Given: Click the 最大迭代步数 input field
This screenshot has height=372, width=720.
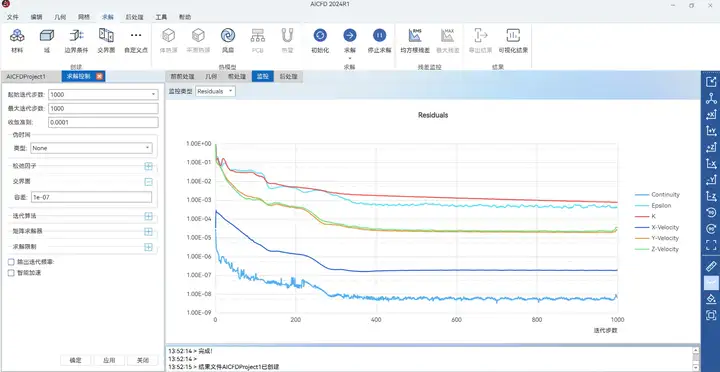Looking at the screenshot, I should click(103, 108).
